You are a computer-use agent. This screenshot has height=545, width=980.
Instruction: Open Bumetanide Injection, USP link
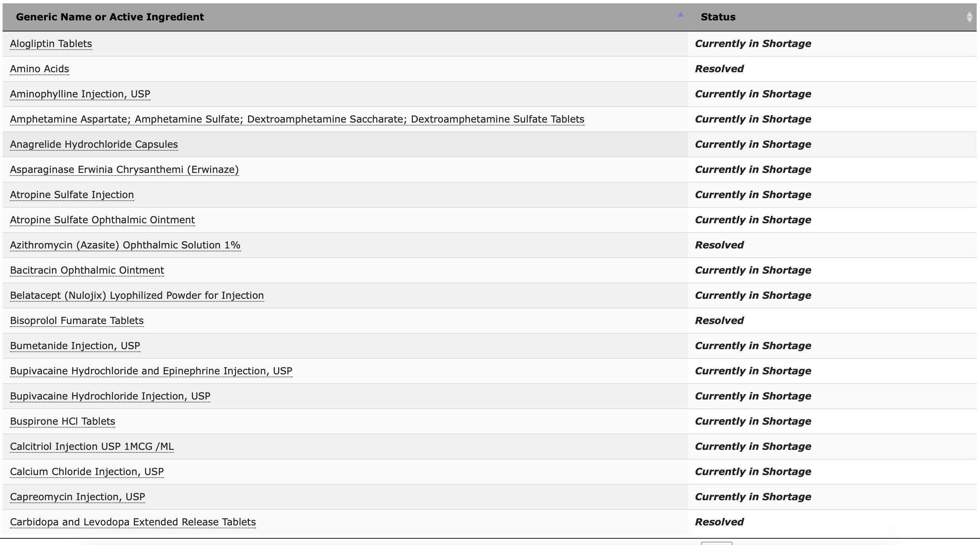pyautogui.click(x=74, y=346)
